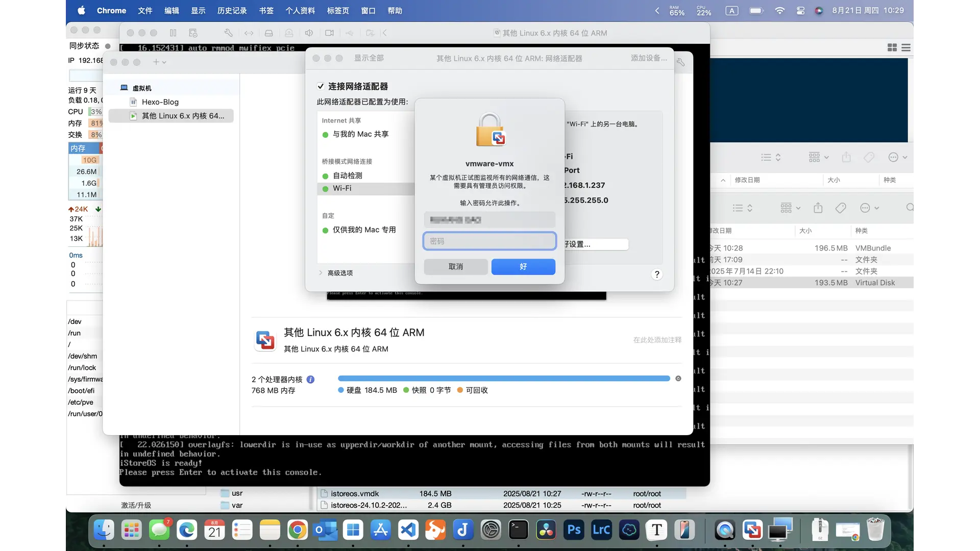Screen dimensions: 980x551
Task: Click the Date Modified (修改日期) column header
Action: point(747,180)
